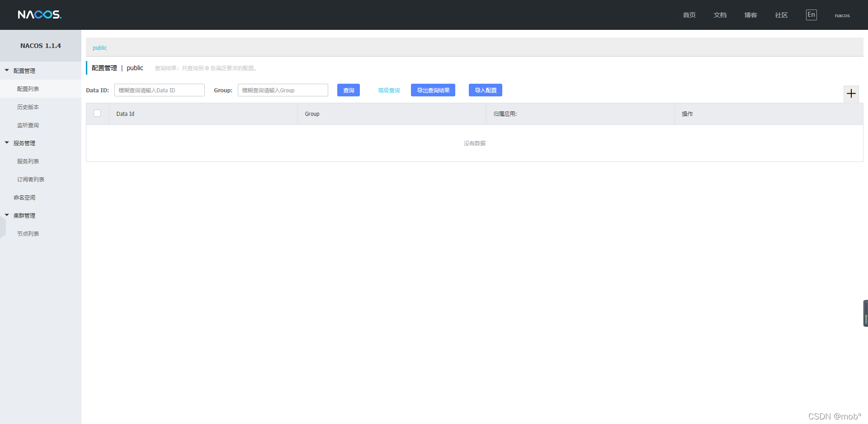Open 历史版本 in the sidebar
This screenshot has height=424, width=868.
pyautogui.click(x=28, y=107)
